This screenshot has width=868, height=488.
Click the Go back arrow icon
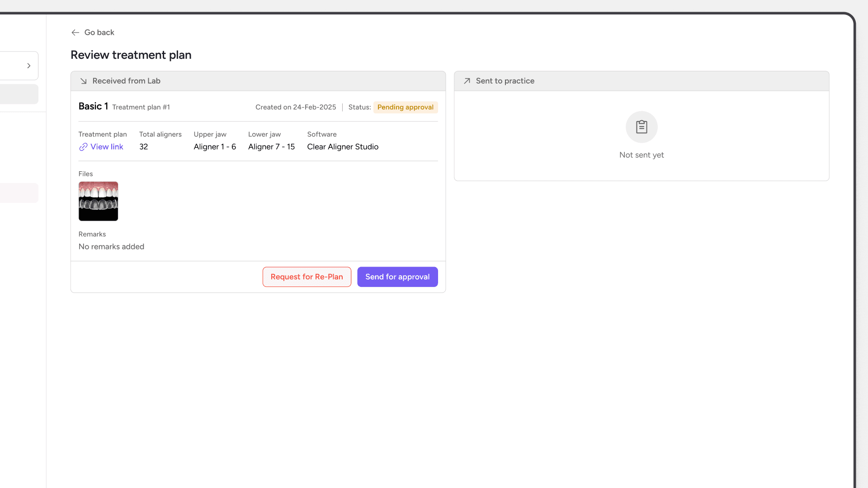(75, 33)
